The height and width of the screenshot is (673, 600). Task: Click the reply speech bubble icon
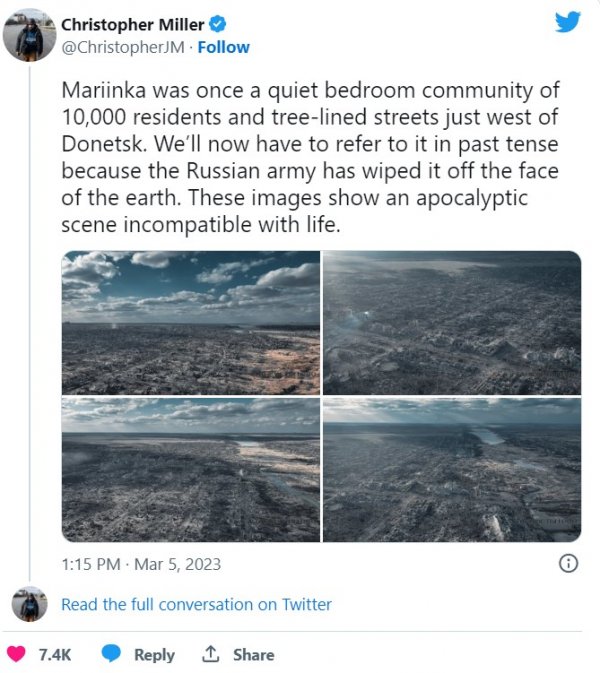(x=112, y=654)
